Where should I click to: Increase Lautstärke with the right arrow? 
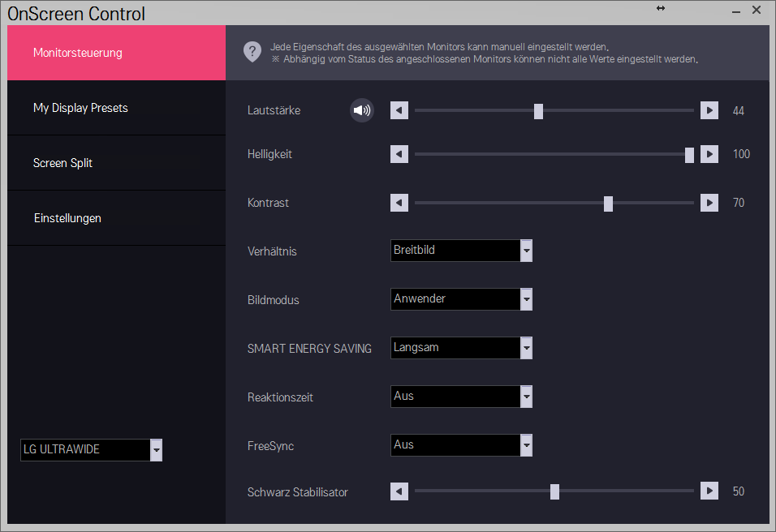[709, 110]
